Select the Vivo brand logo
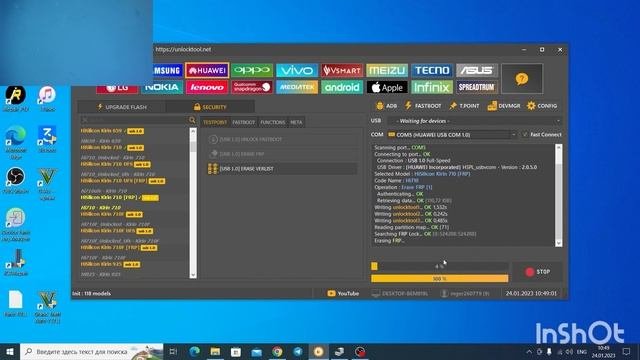Viewport: 640px width, 360px height. click(x=297, y=70)
